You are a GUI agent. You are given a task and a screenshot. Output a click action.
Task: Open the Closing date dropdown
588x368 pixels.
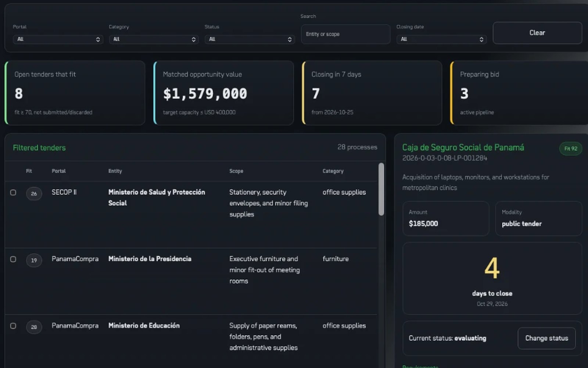pyautogui.click(x=441, y=39)
